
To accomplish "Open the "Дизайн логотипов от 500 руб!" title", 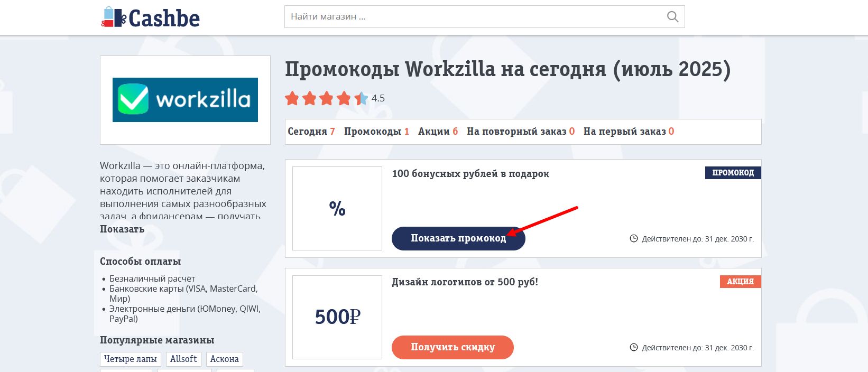I will [465, 282].
